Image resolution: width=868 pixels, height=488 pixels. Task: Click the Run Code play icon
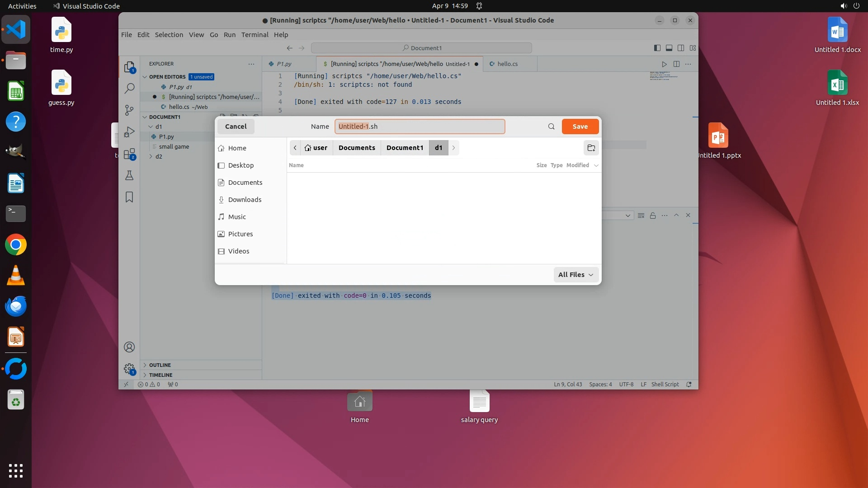click(x=664, y=64)
